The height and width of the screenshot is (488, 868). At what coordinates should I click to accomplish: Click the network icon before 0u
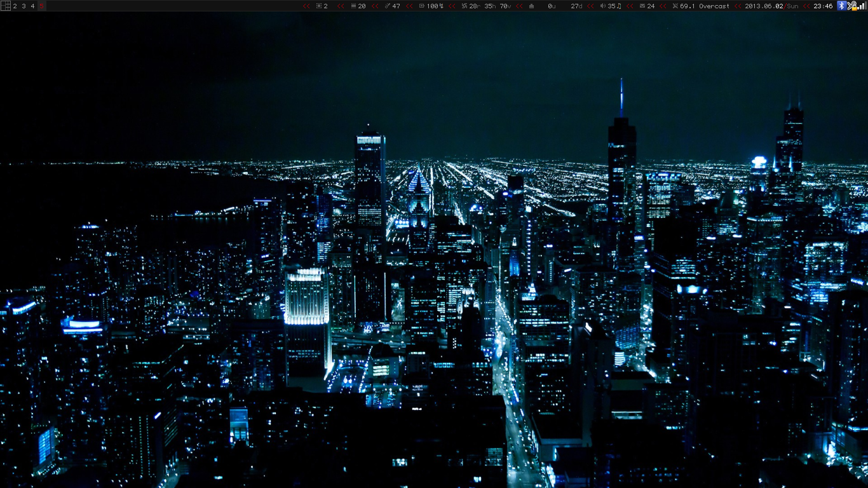click(531, 6)
